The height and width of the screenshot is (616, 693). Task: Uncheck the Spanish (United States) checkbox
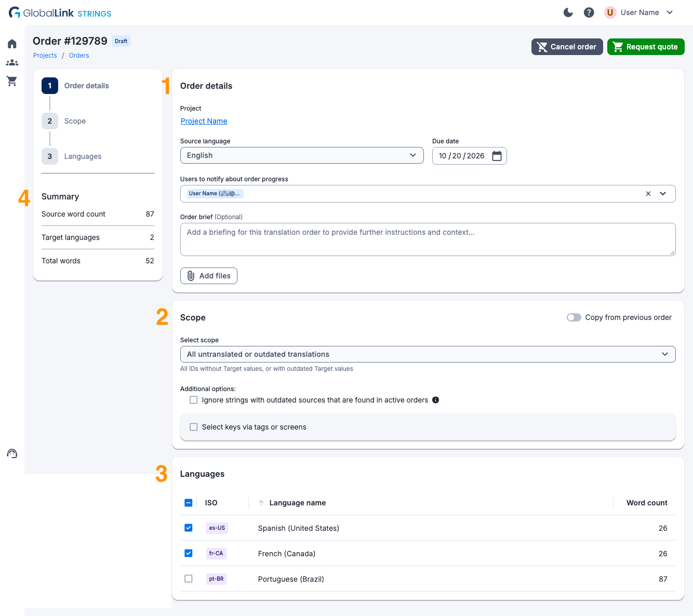tap(189, 528)
